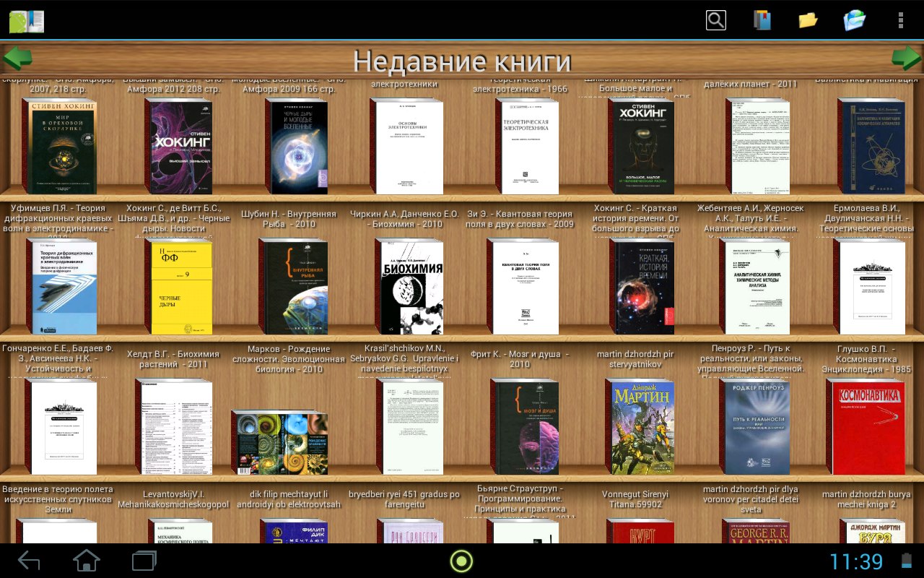Select title 'Введение в теорию полета искусственных спутников'

click(x=58, y=499)
